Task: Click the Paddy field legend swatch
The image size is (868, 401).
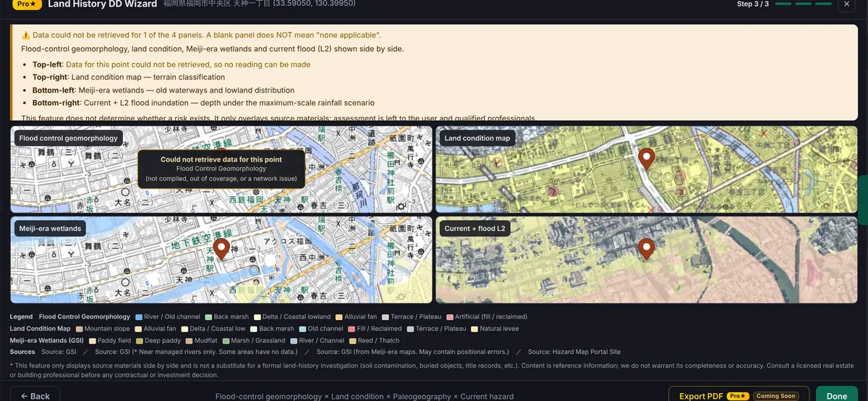Action: point(92,340)
